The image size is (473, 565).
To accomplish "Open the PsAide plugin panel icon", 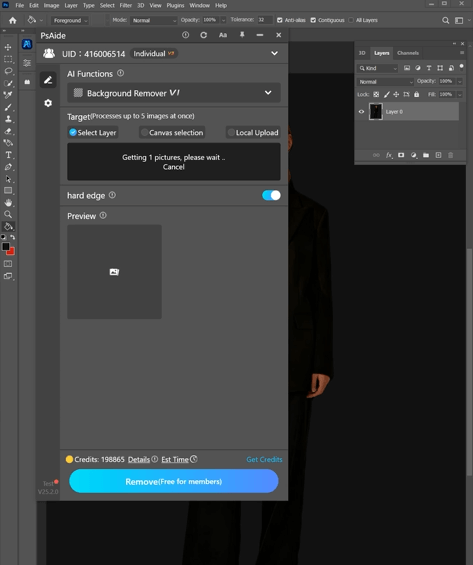I will click(x=27, y=44).
